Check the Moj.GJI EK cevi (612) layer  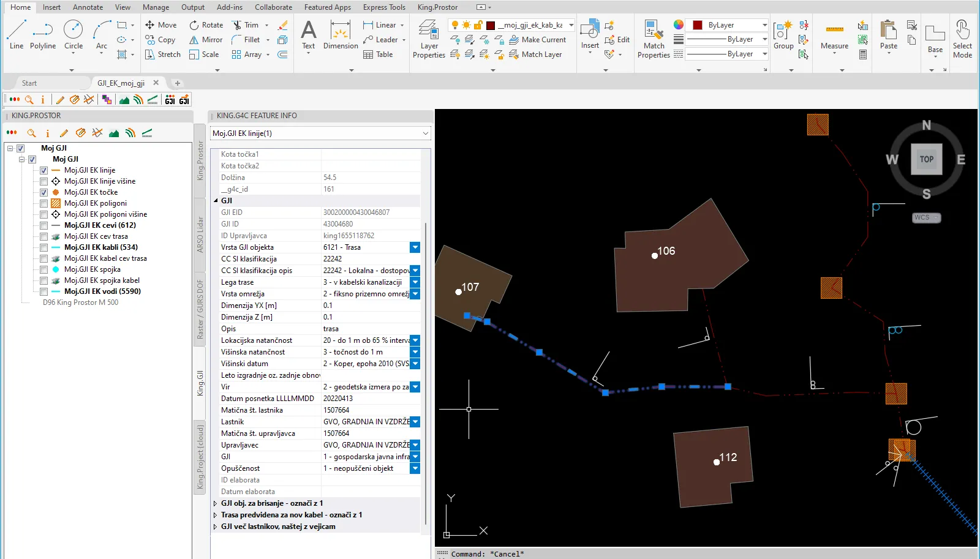44,225
